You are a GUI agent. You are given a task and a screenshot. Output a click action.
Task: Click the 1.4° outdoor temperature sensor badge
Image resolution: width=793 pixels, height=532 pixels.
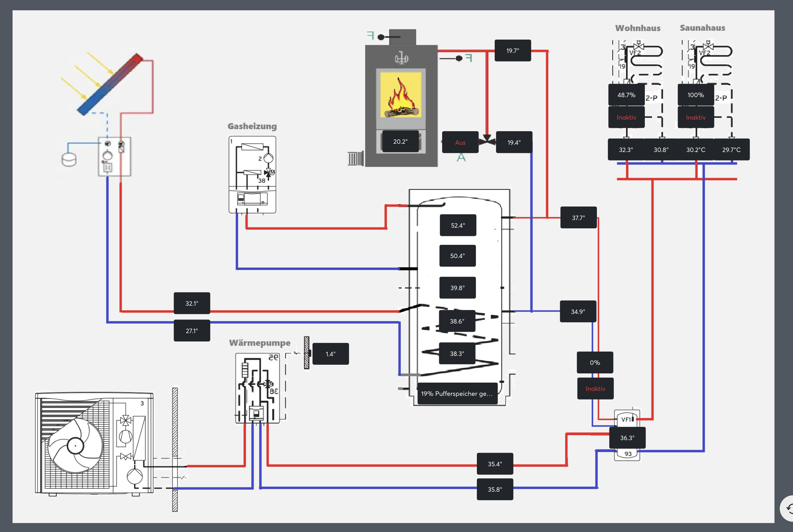click(x=330, y=354)
